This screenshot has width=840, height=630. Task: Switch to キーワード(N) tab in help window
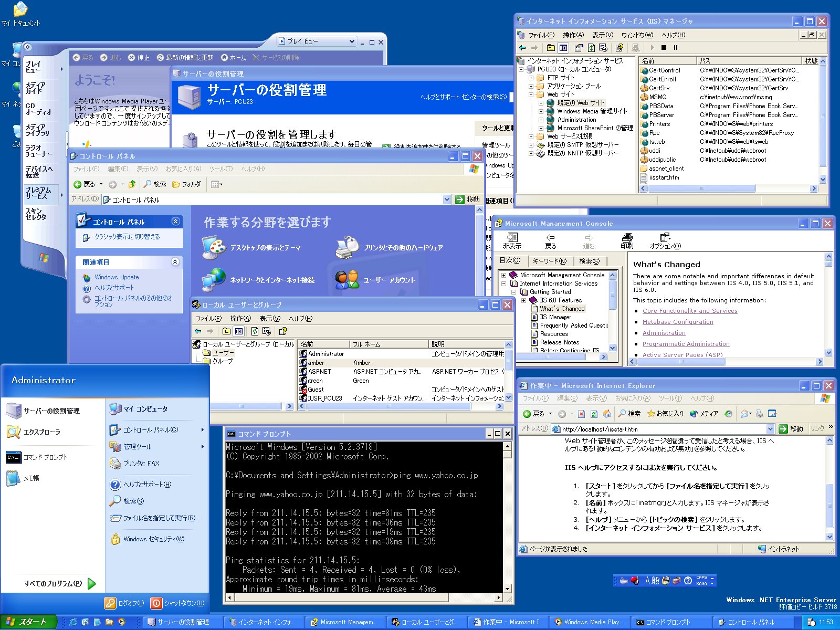pyautogui.click(x=549, y=261)
